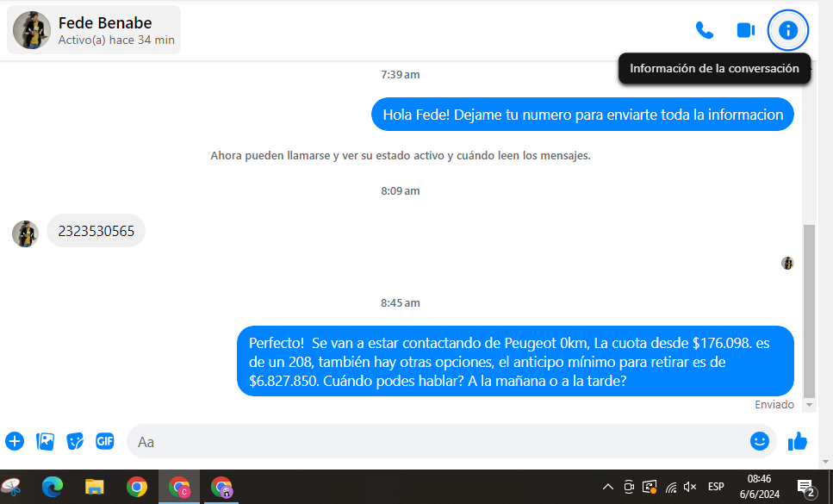This screenshot has width=833, height=504.
Task: Open Wi-Fi network settings tray icon
Action: (x=670, y=487)
